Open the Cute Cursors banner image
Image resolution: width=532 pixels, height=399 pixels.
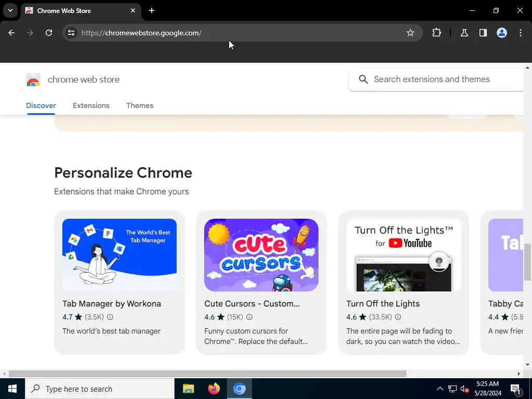(261, 255)
